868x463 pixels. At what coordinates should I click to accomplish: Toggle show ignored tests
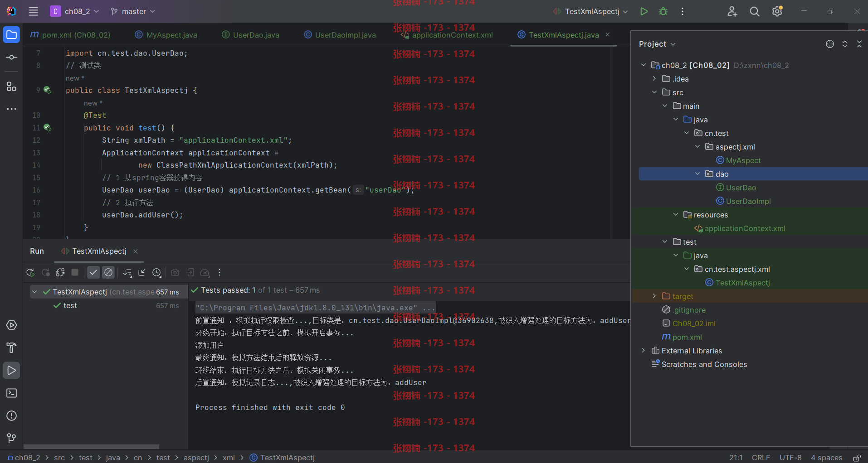tap(108, 272)
